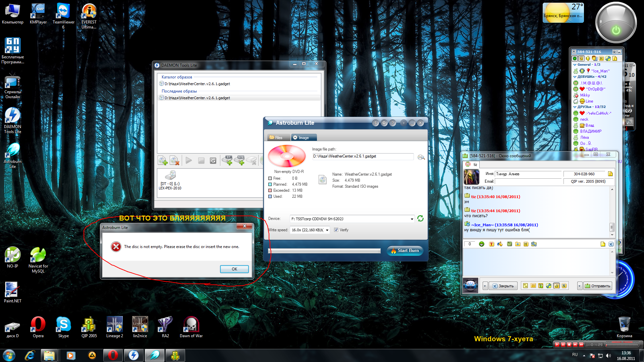Click the add SCSI virtual drive icon
Viewport: 644px width, 362px height.
240,161
